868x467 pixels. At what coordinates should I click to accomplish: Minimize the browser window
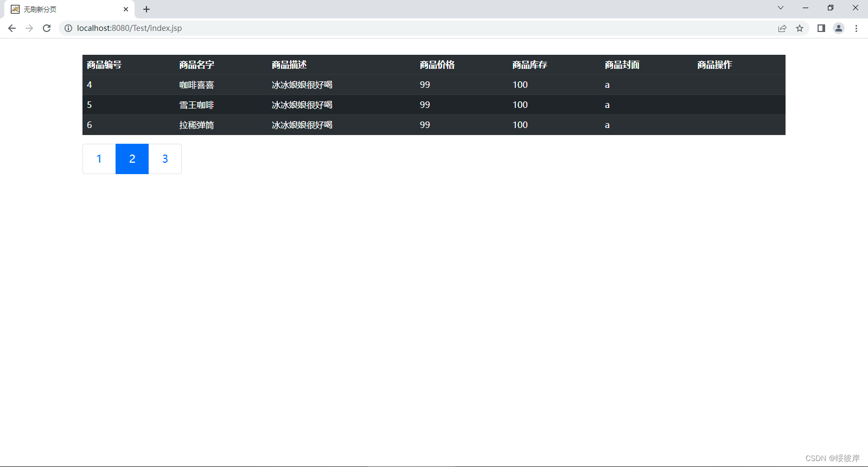coord(806,8)
